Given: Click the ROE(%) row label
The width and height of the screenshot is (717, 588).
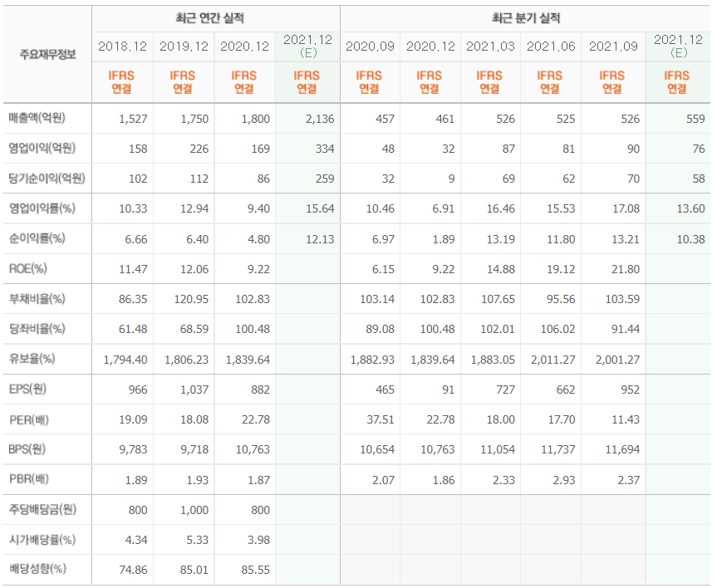Looking at the screenshot, I should tap(28, 268).
